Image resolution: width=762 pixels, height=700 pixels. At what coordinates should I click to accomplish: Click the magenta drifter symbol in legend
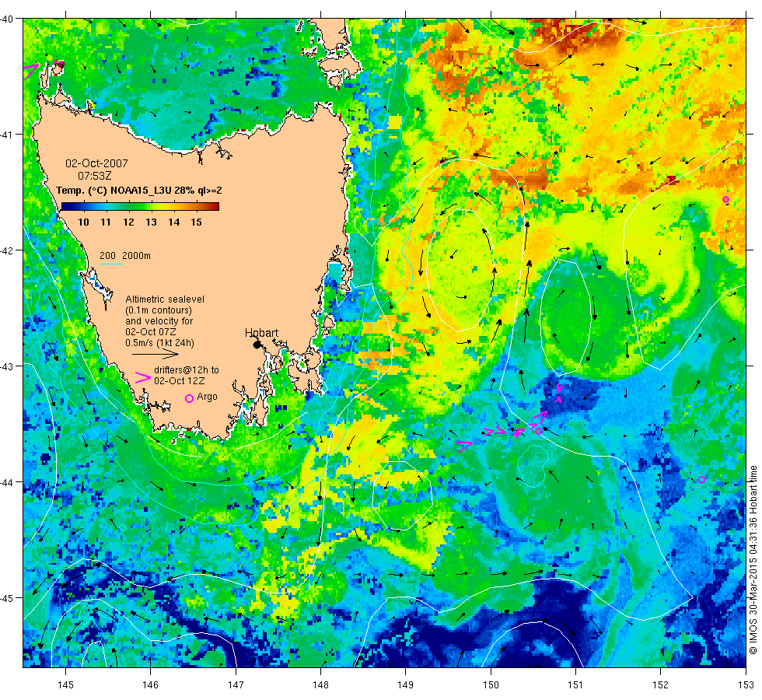tap(143, 377)
